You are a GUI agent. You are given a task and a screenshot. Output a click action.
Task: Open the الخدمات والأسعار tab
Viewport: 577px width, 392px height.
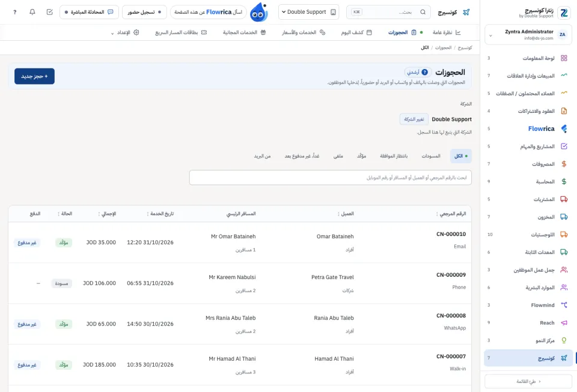click(304, 32)
